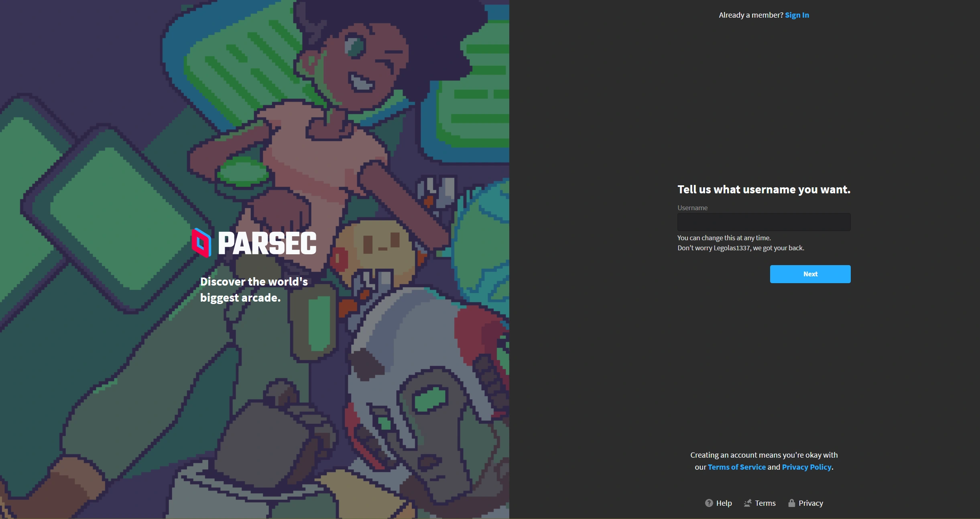Open the Terms footer label
Screen dimensions: 980x519
(x=765, y=503)
